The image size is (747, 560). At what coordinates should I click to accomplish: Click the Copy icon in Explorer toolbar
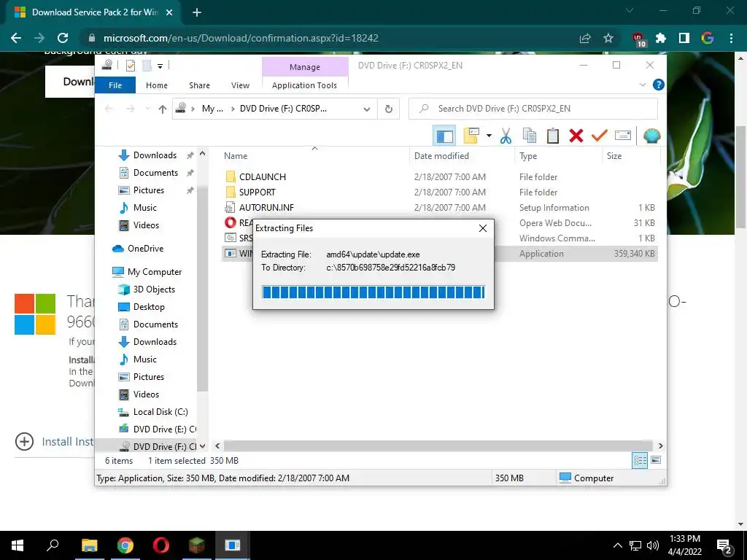click(x=530, y=136)
